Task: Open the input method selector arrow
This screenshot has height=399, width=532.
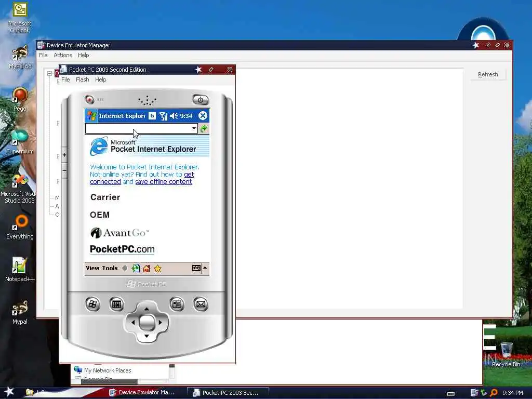Action: point(205,269)
